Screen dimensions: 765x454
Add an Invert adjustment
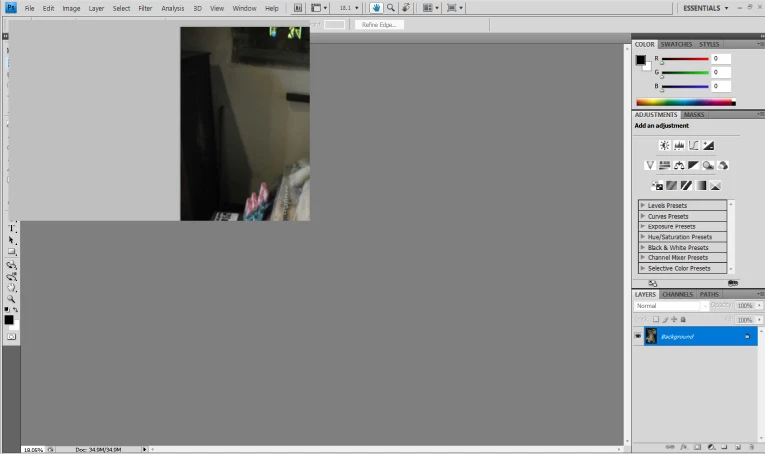click(657, 185)
